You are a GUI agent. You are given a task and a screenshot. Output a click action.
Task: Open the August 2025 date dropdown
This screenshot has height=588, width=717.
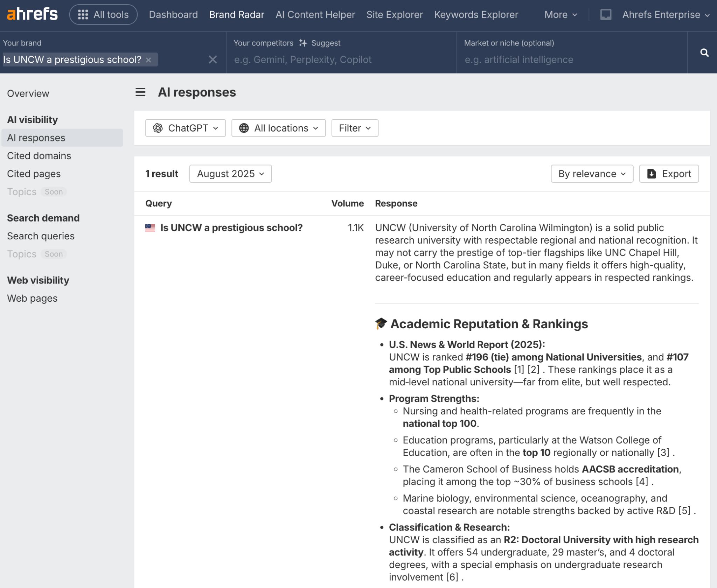click(230, 173)
